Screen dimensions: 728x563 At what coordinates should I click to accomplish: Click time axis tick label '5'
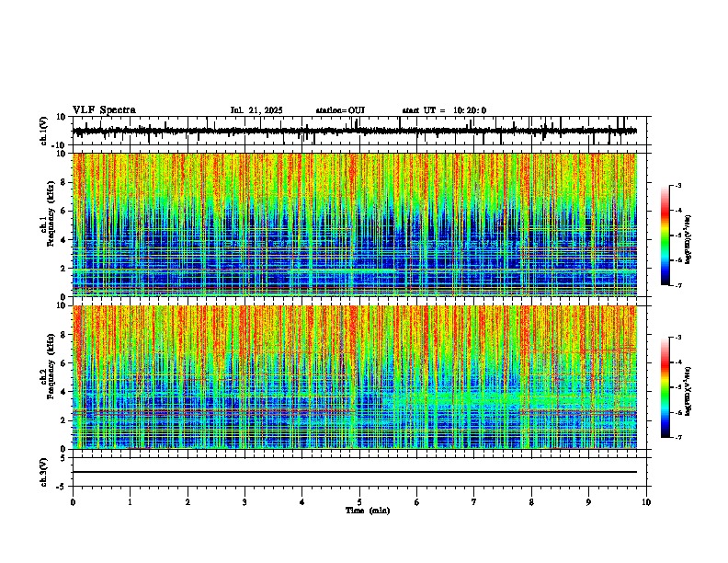pos(359,502)
